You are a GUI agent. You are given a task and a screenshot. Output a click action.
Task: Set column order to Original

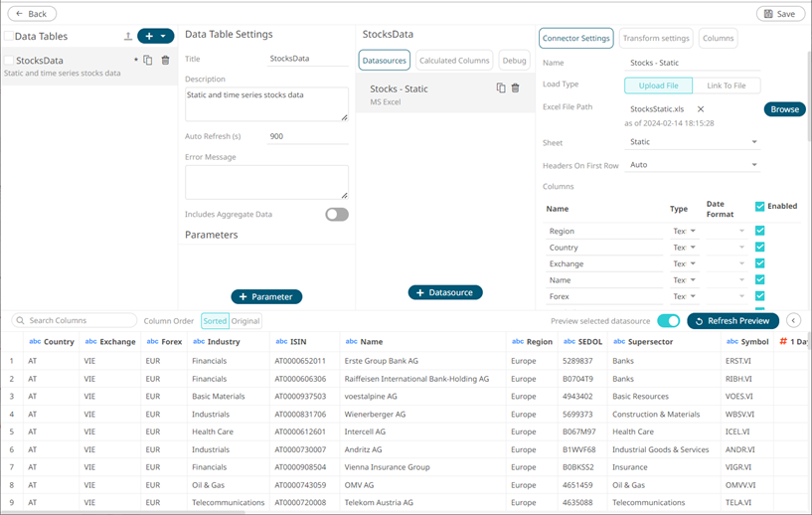245,321
